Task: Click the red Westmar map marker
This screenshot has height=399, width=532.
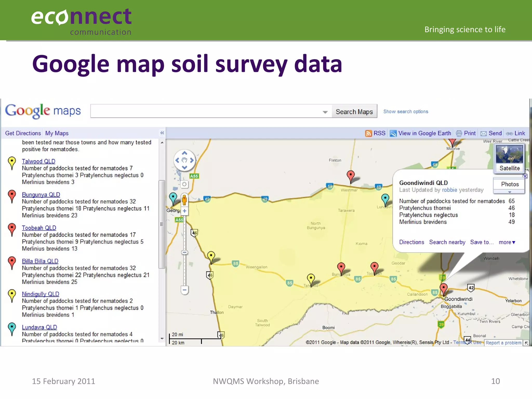Action: click(x=350, y=175)
